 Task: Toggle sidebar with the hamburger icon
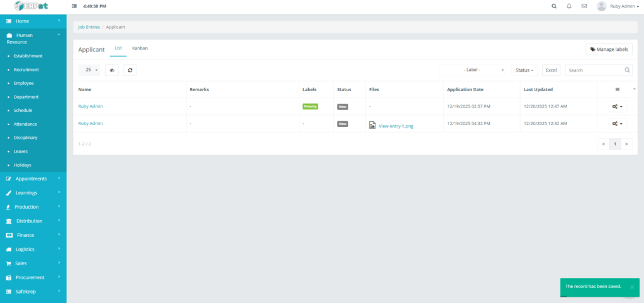pos(75,6)
